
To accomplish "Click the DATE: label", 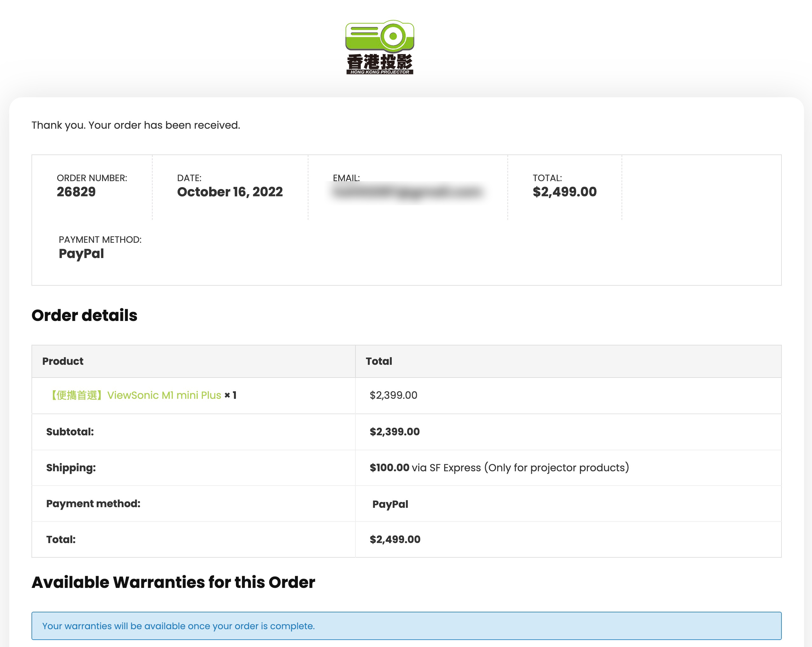I will pos(189,178).
